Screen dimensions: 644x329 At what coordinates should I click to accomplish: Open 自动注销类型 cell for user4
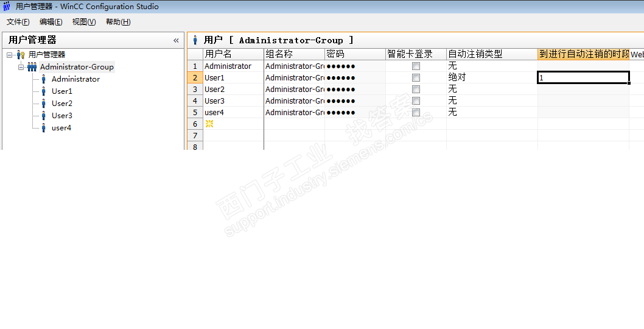coord(492,112)
